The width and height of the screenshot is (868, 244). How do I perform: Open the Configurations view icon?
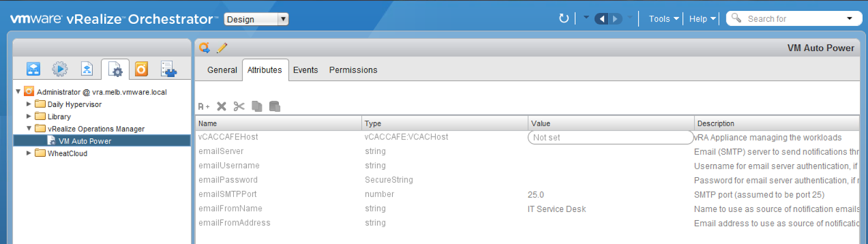point(115,69)
